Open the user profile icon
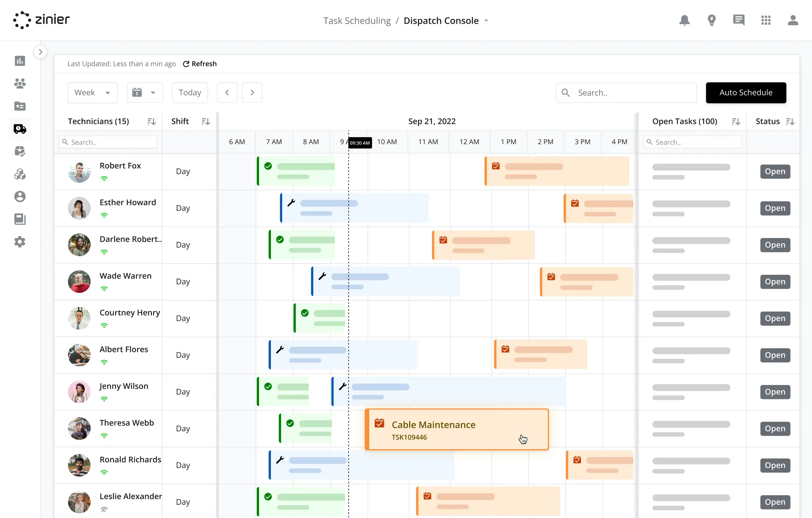This screenshot has height=518, width=812. [x=793, y=20]
